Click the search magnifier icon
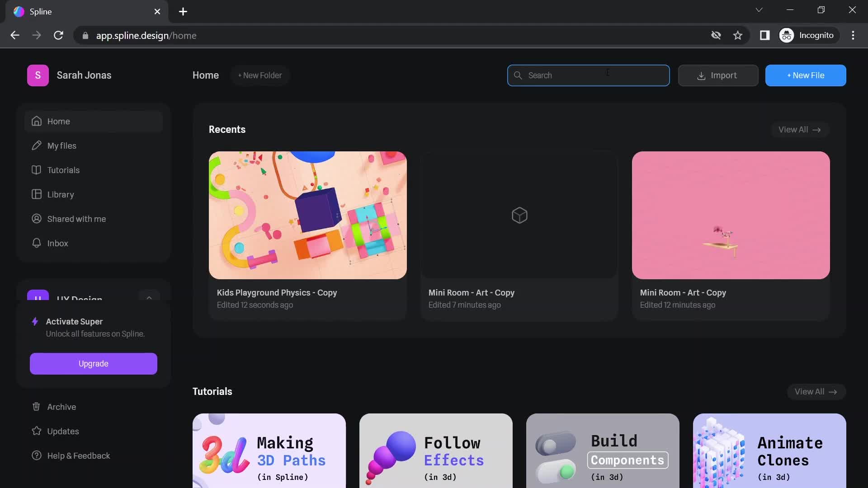Screen dimensions: 868x488 click(518, 75)
